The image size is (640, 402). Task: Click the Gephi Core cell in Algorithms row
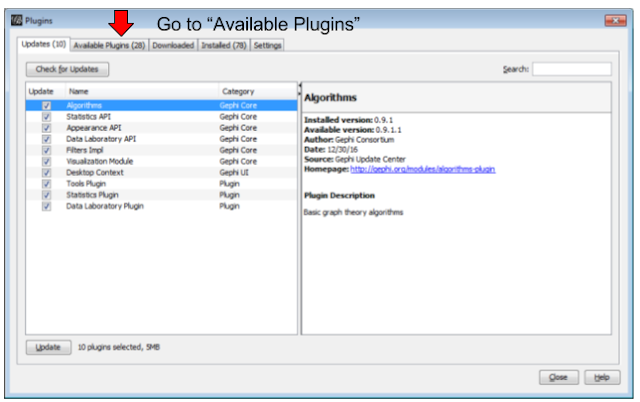238,105
